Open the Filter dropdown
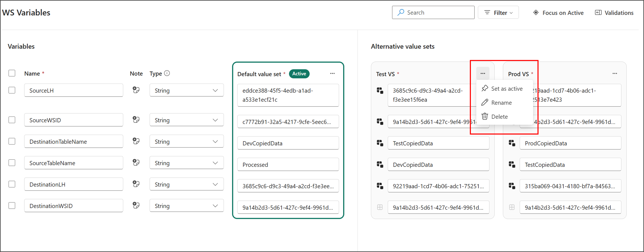644x252 pixels. [498, 13]
